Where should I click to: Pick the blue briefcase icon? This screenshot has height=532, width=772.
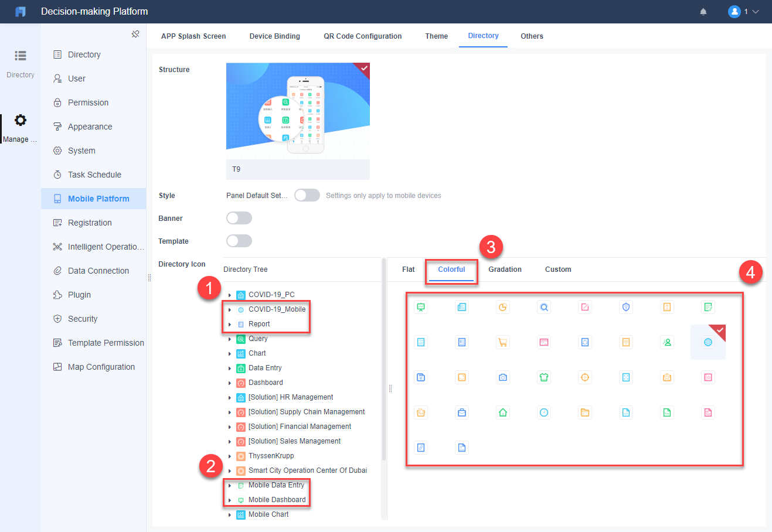click(x=462, y=412)
